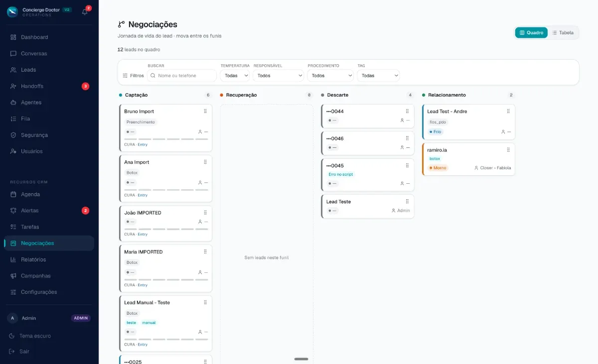
Task: Open Agentes in the sidebar
Action: click(x=49, y=103)
